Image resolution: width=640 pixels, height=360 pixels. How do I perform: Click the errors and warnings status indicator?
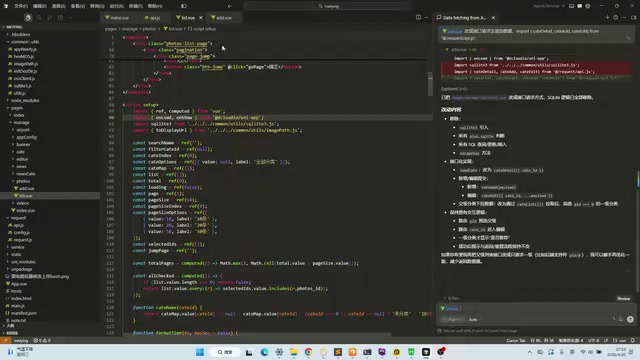(x=42, y=340)
